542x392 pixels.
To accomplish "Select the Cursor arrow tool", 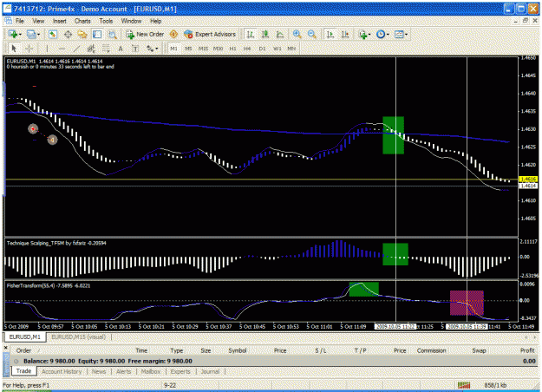I will pos(14,49).
